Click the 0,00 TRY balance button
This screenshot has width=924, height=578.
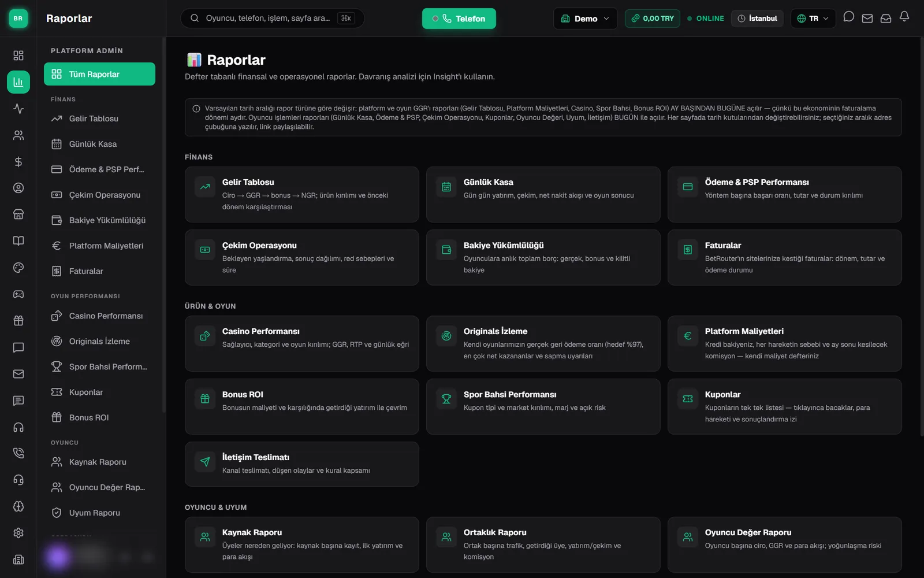coord(653,18)
